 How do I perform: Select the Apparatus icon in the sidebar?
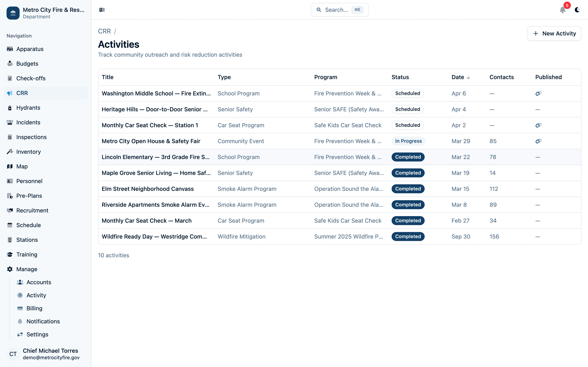pos(10,49)
